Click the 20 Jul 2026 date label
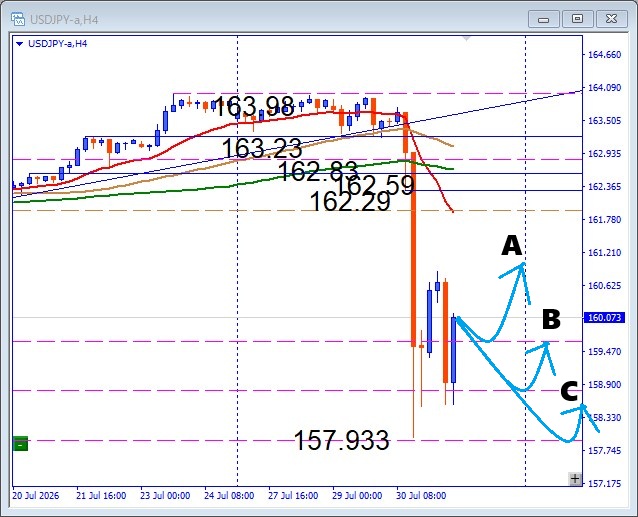Viewport: 638px width, 517px height. (x=35, y=495)
